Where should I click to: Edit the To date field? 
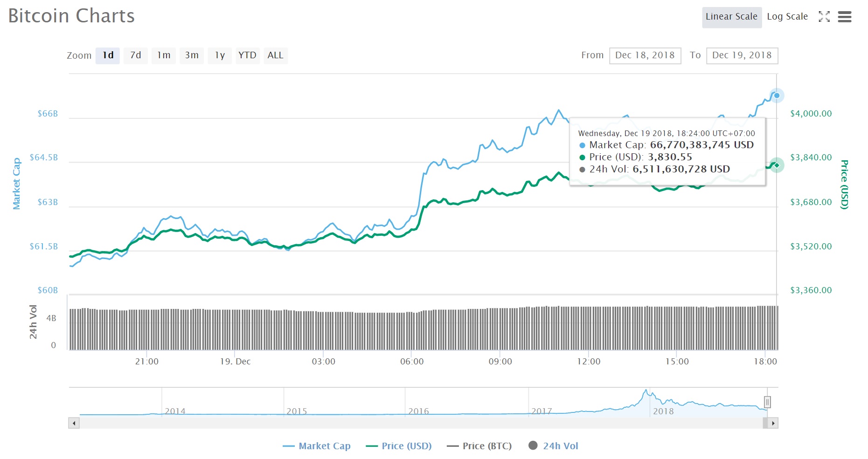point(742,55)
